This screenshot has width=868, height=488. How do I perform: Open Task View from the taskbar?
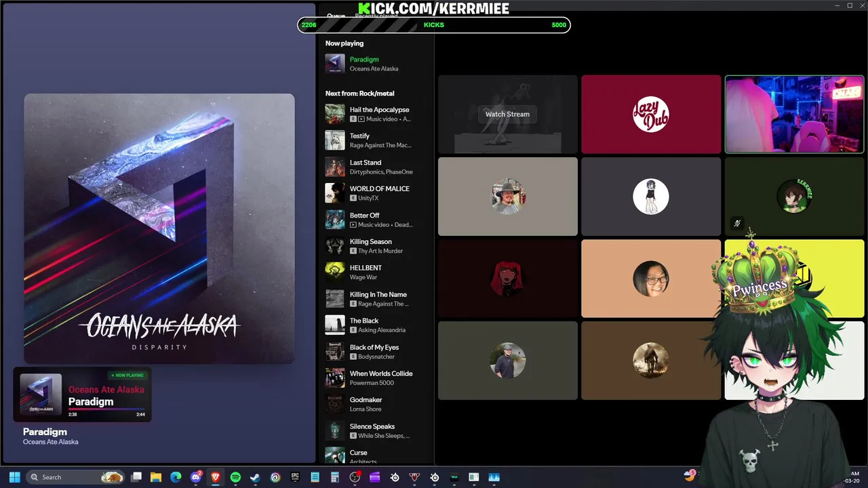136,477
